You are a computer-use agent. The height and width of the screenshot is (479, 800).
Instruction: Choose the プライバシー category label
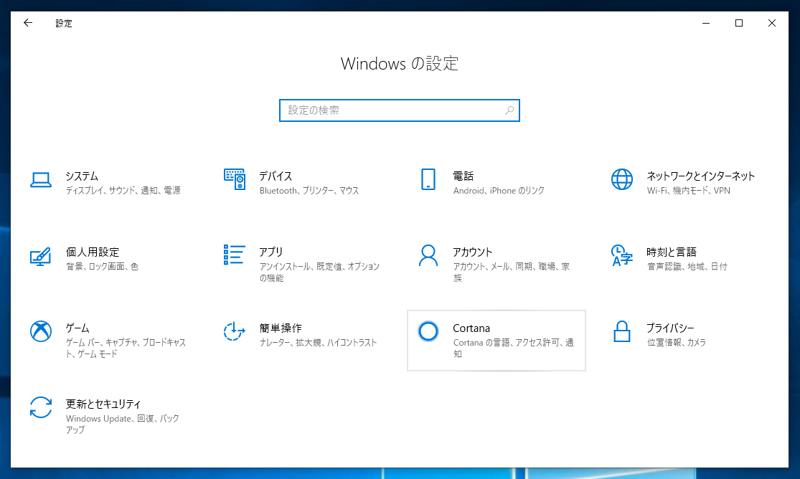click(670, 328)
